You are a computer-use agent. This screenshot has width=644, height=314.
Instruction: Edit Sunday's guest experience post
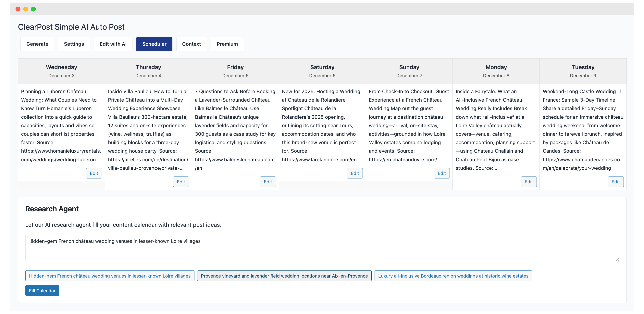pos(441,173)
